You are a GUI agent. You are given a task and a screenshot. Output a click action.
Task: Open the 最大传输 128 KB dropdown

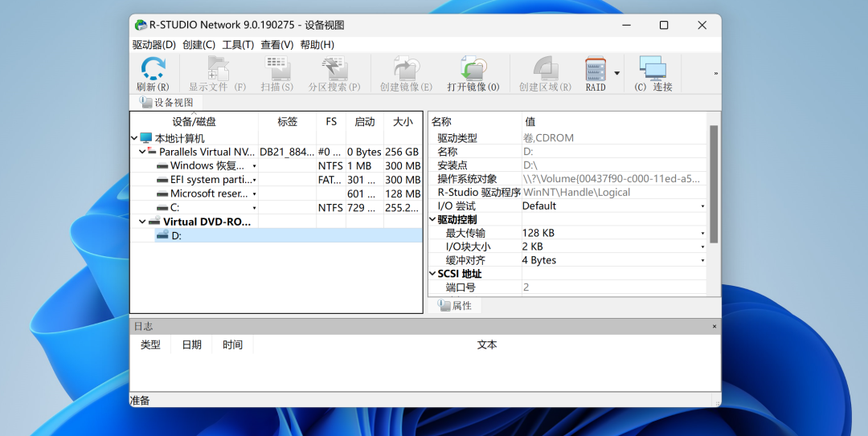tap(702, 234)
